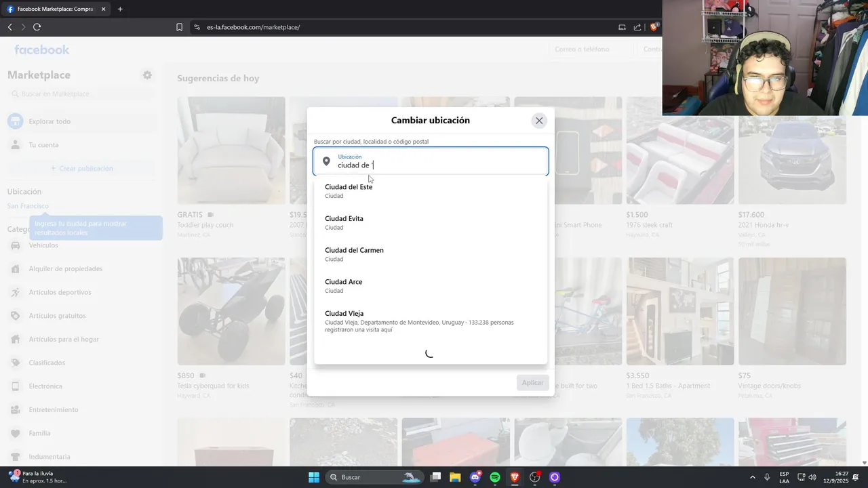Open Discord from taskbar
Viewport: 868px width, 488px height.
tap(475, 477)
